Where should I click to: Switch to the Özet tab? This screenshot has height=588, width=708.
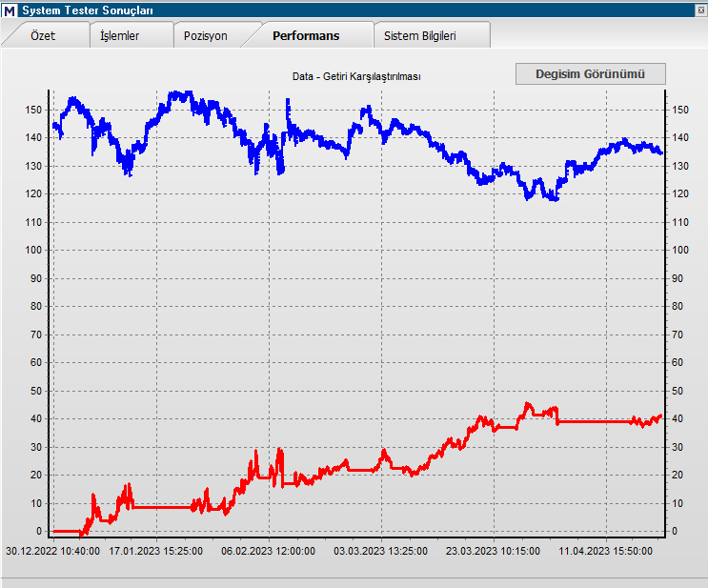click(x=43, y=35)
